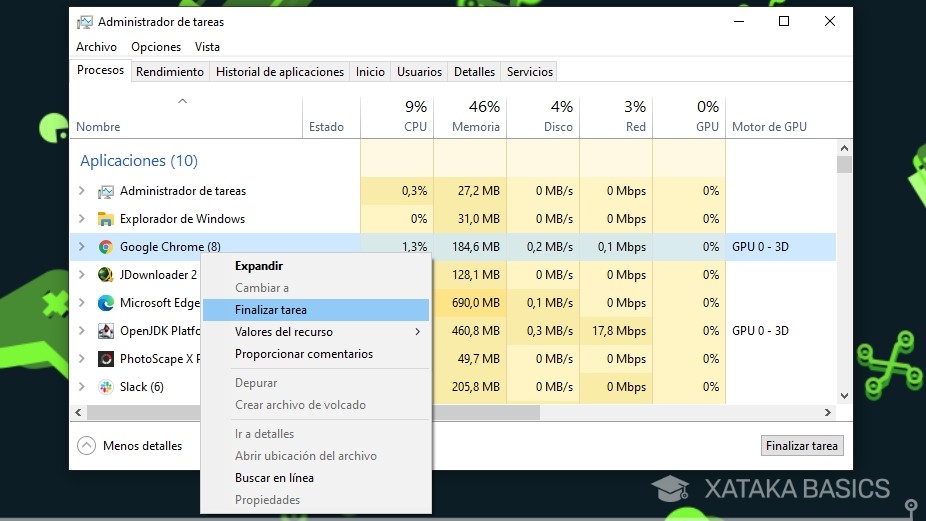The height and width of the screenshot is (521, 926).
Task: Click the Slack process icon
Action: pyautogui.click(x=106, y=387)
